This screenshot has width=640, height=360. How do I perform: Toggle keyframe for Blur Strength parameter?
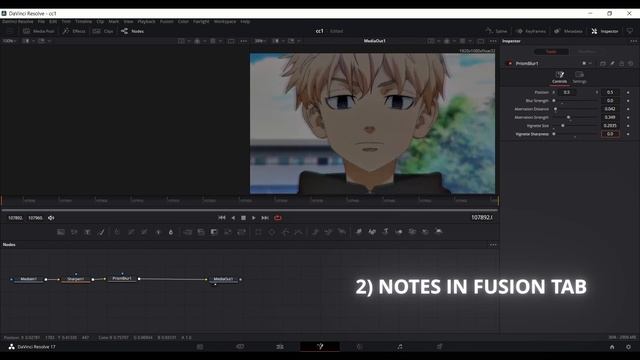tap(628, 100)
